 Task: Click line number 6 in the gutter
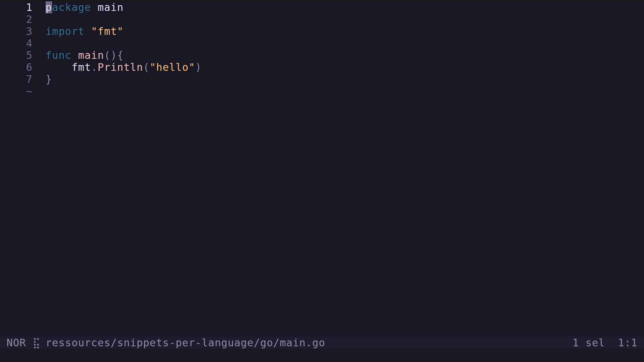[x=29, y=67]
